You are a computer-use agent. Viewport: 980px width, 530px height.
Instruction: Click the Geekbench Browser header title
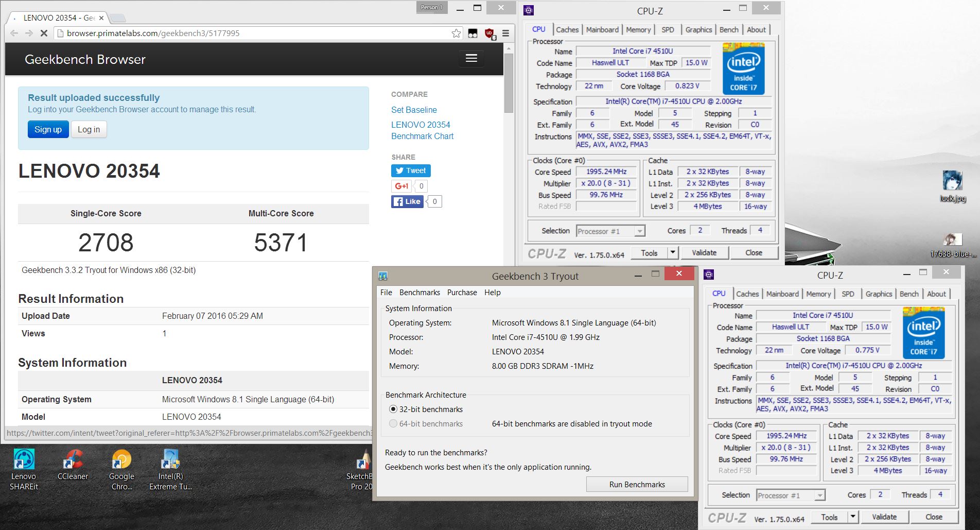coord(85,59)
